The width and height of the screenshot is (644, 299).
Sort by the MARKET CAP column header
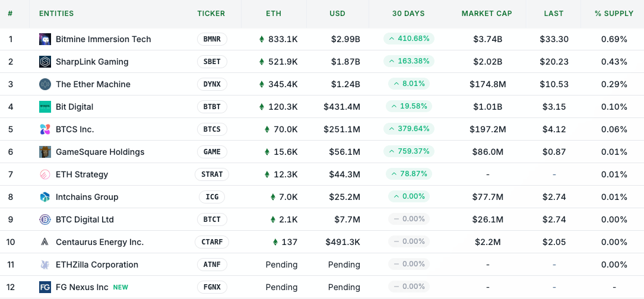pos(487,14)
